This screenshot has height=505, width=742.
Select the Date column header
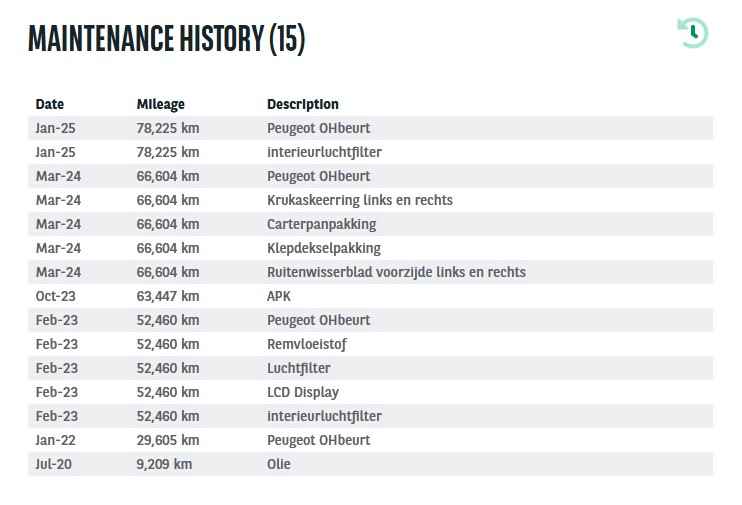pos(50,104)
